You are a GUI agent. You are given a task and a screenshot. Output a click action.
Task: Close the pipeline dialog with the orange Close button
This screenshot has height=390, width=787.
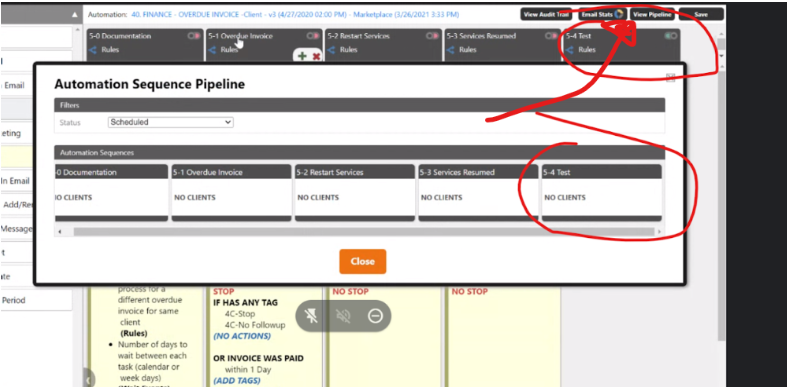click(x=362, y=262)
